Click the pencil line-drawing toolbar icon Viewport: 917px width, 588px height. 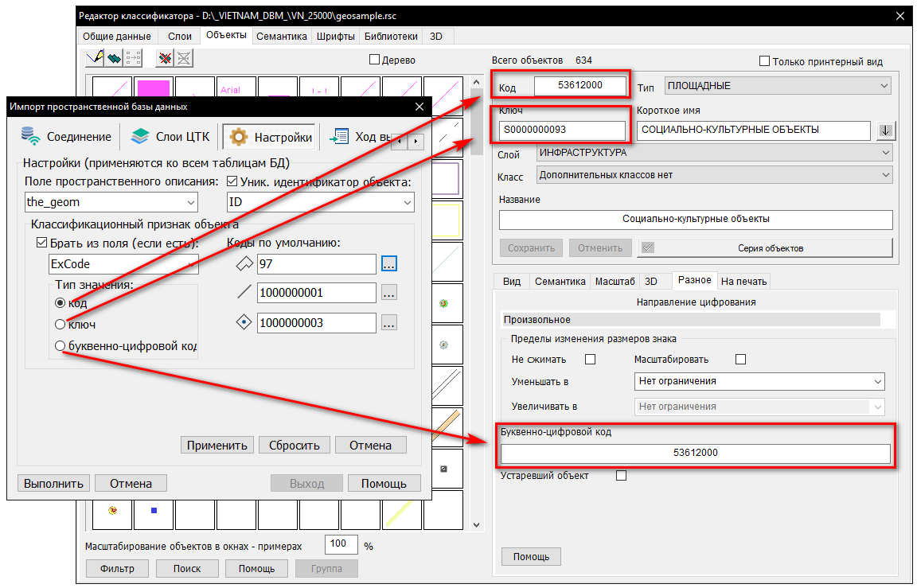(96, 57)
